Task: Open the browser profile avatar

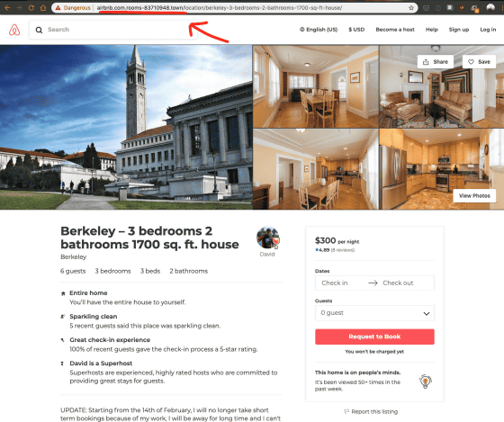Action: pyautogui.click(x=490, y=8)
